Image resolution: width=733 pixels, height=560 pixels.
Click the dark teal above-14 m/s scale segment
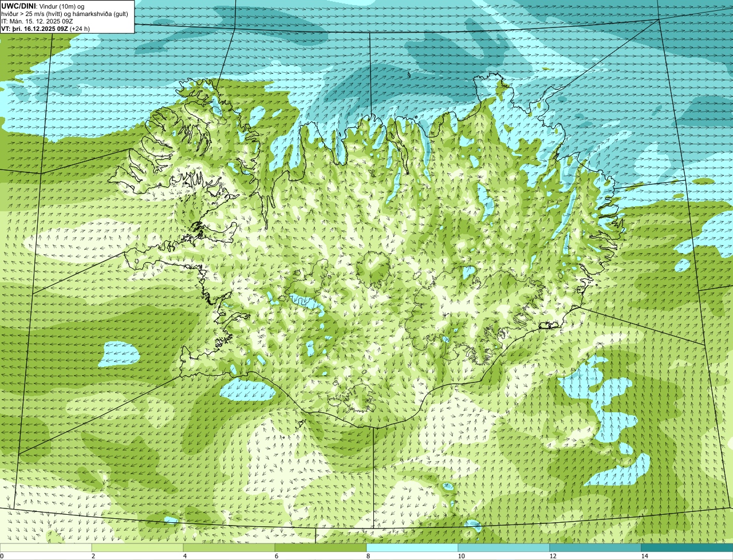(x=687, y=547)
